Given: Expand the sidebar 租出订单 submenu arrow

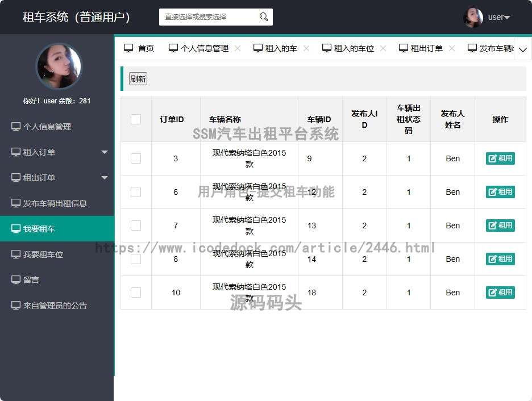Looking at the screenshot, I should 105,178.
